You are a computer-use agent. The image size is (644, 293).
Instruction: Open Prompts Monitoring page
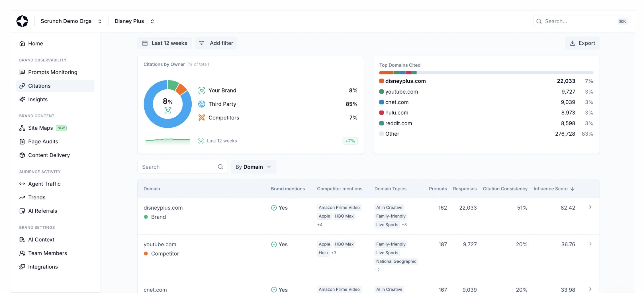[x=55, y=72]
